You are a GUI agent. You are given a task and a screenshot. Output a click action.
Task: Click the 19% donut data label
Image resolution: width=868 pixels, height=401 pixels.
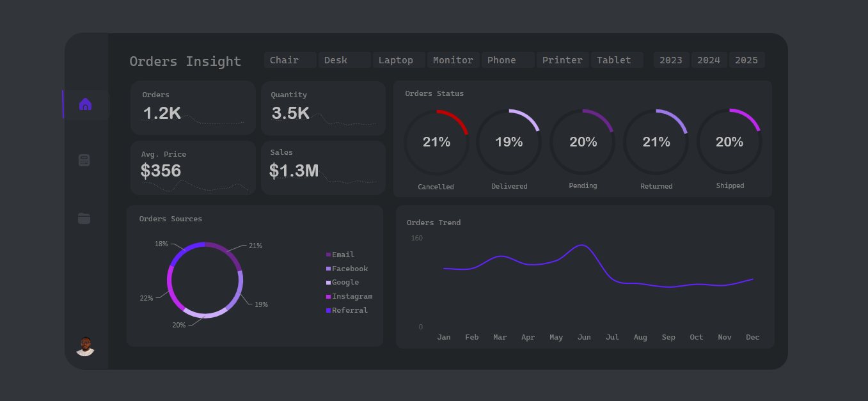[x=261, y=304]
